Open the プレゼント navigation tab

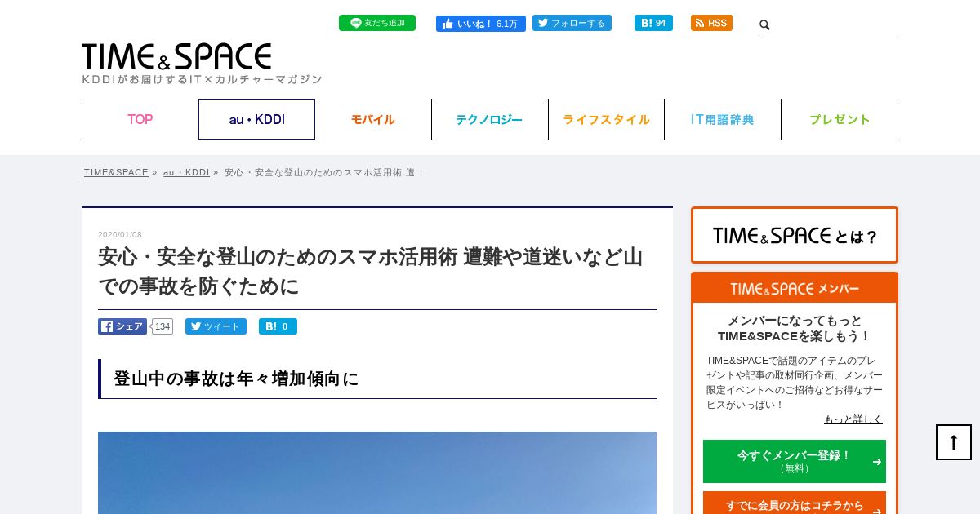pos(840,119)
